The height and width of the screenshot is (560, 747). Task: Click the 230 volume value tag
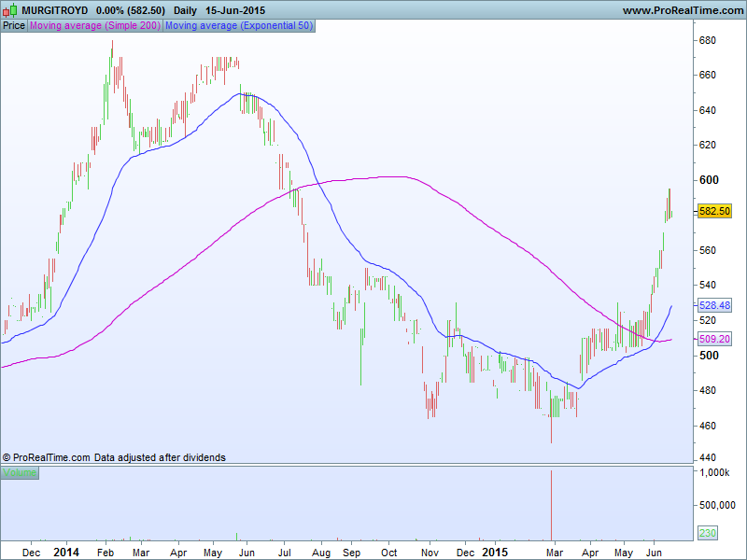708,533
